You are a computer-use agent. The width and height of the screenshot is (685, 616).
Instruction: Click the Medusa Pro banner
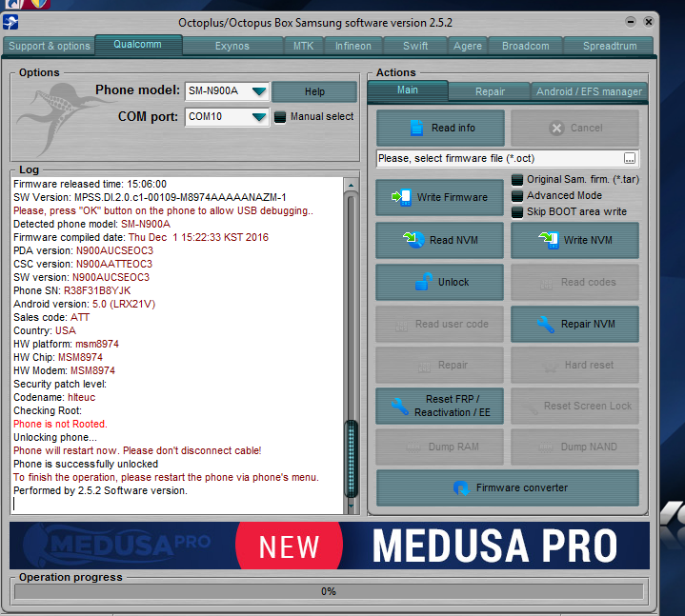330,546
